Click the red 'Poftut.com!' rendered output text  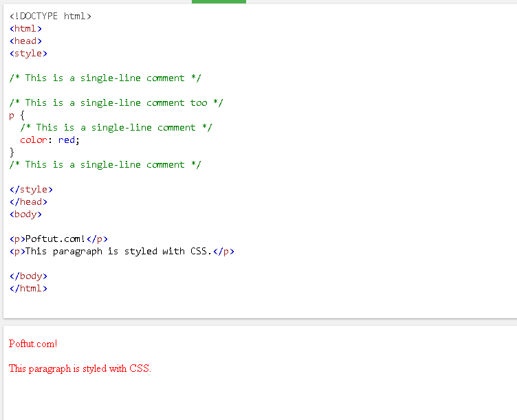click(x=33, y=344)
